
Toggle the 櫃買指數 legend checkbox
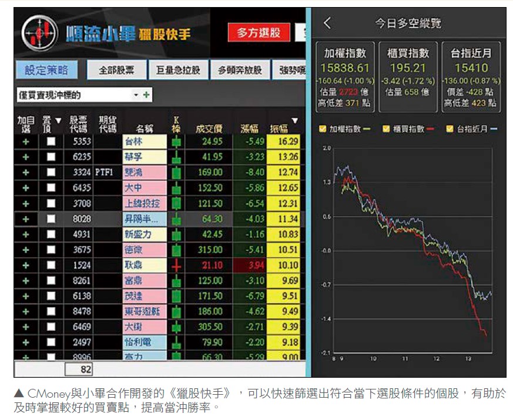click(386, 129)
